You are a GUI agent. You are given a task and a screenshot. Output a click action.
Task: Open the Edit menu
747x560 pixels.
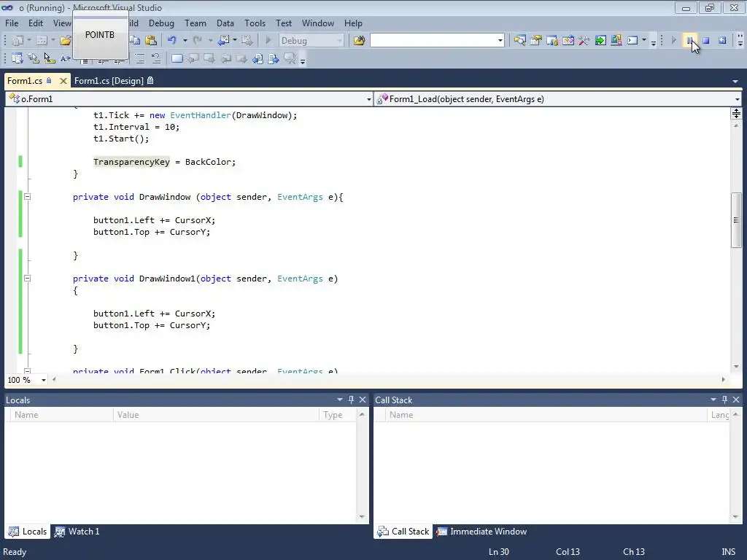35,23
